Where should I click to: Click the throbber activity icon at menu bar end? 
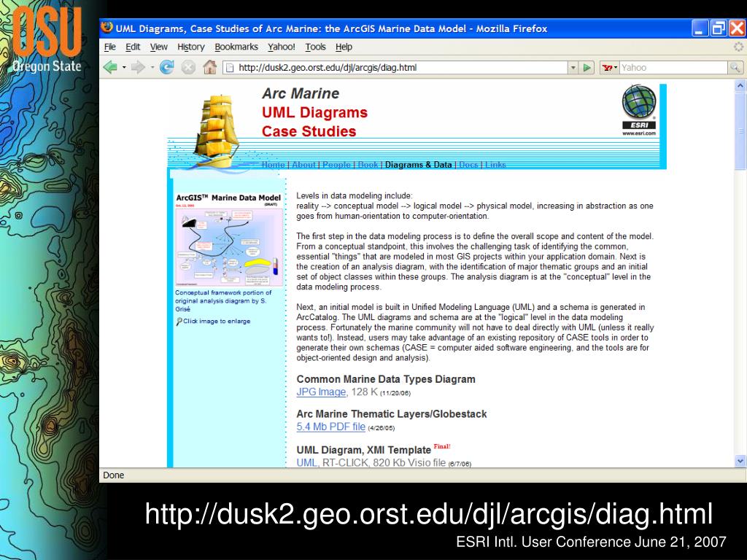point(738,47)
